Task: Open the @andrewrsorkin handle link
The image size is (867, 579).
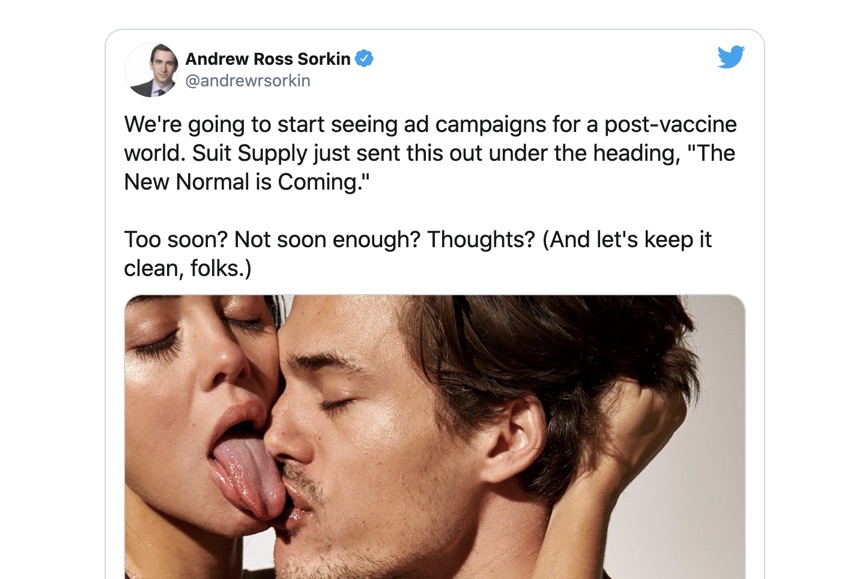Action: (x=247, y=81)
